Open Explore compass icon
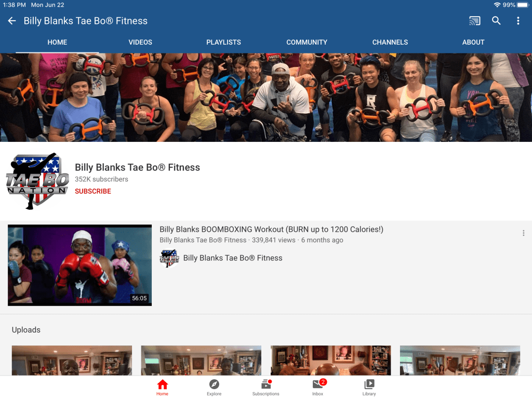 click(x=214, y=387)
